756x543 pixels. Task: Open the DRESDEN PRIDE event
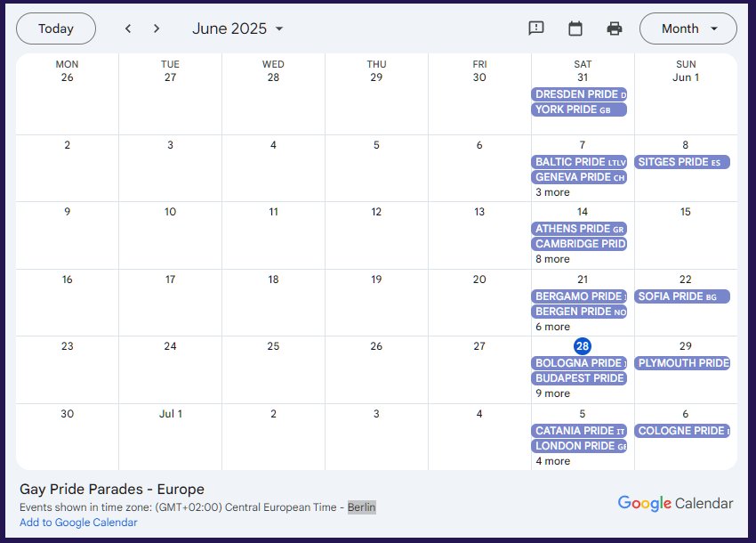click(x=579, y=94)
